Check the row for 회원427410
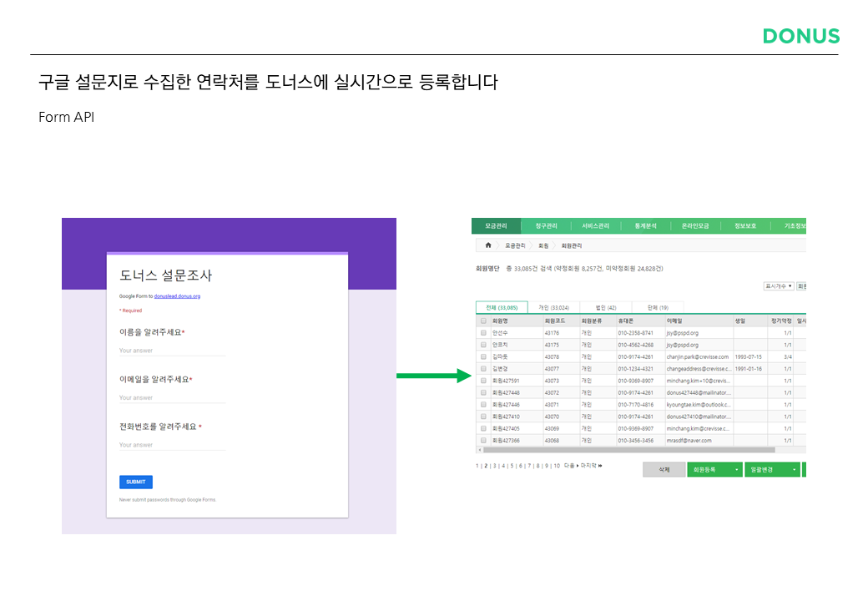 [x=483, y=417]
